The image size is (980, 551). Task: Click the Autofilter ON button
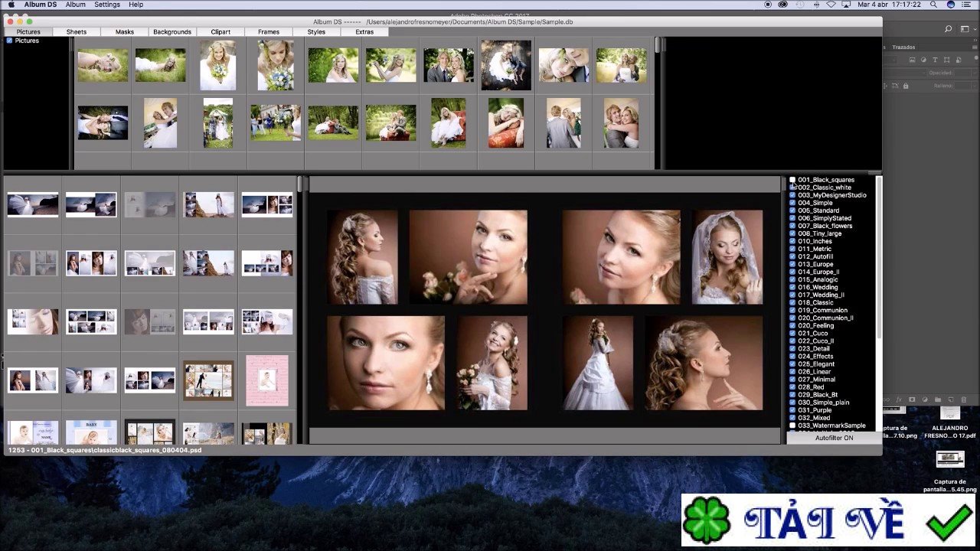(x=833, y=437)
